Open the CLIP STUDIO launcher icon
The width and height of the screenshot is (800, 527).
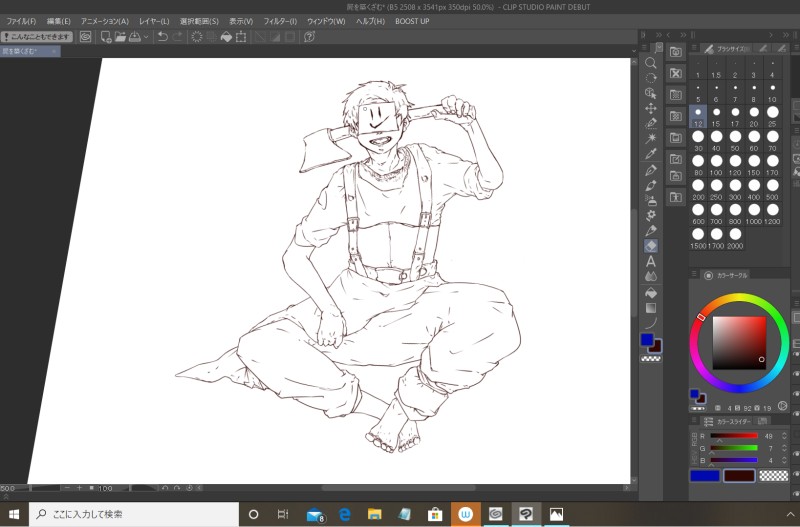[x=85, y=36]
